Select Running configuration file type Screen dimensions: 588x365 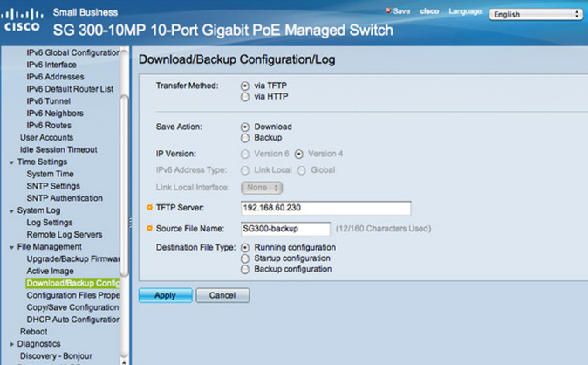point(245,248)
